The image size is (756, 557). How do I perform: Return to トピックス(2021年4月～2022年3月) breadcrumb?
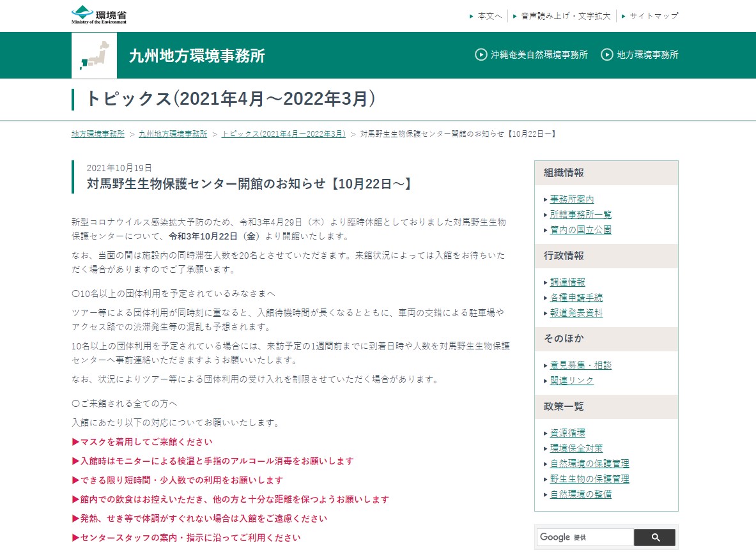(283, 134)
